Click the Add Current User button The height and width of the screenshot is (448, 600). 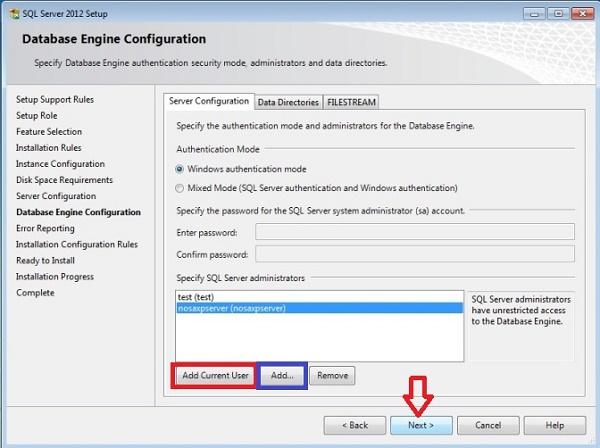point(214,376)
